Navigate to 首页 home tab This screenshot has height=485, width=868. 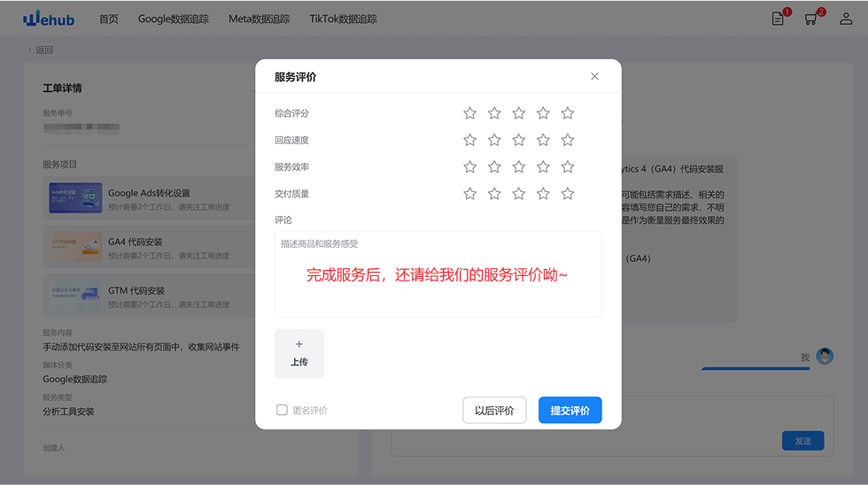pos(108,19)
